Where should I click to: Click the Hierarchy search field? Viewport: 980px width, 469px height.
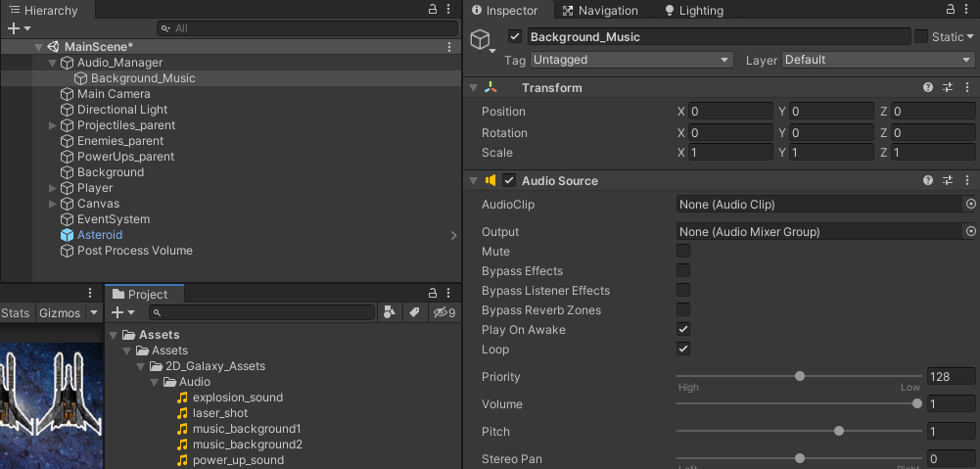[306, 28]
